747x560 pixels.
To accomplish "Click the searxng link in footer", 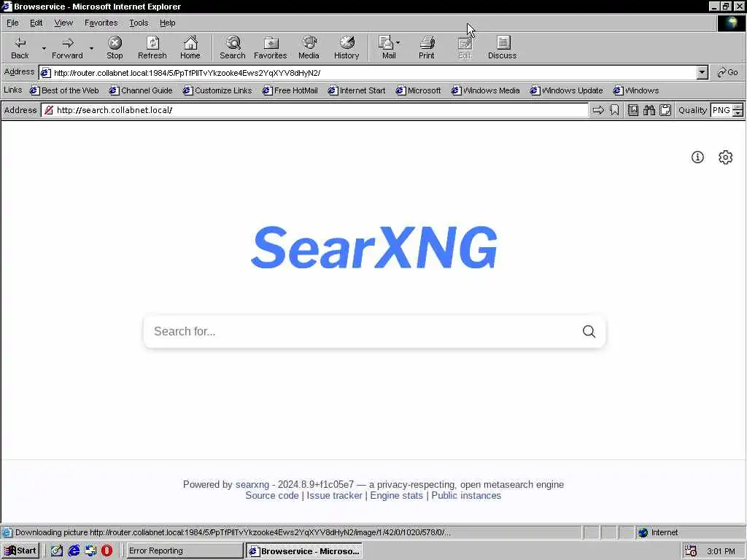I will pyautogui.click(x=252, y=484).
